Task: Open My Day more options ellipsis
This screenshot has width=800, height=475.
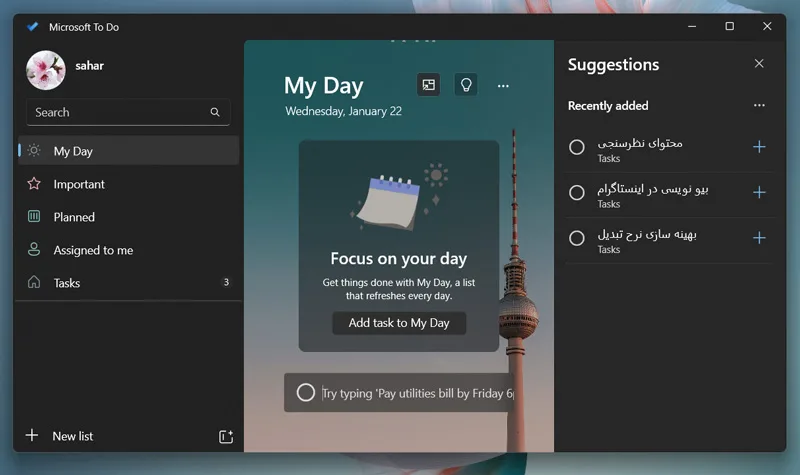Action: [x=503, y=86]
